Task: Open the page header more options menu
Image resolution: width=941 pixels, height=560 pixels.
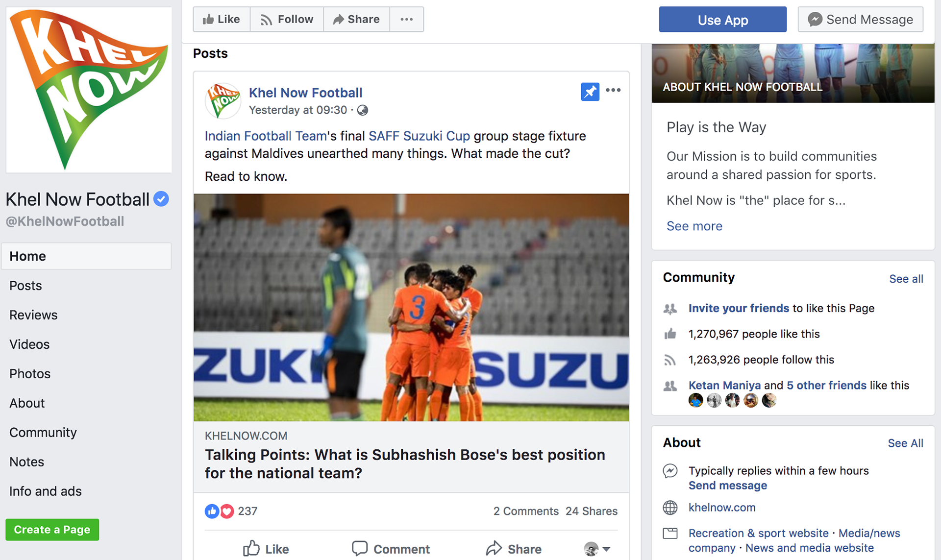Action: (x=406, y=20)
